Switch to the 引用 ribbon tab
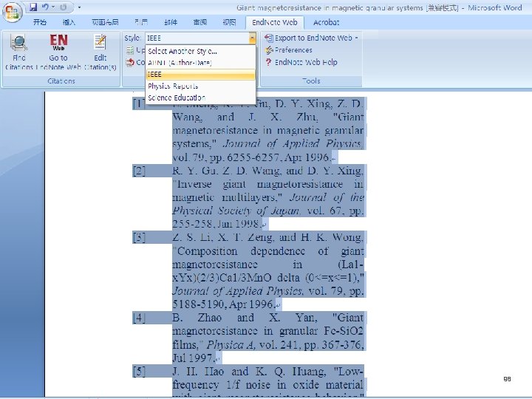532x399 pixels. pos(141,22)
